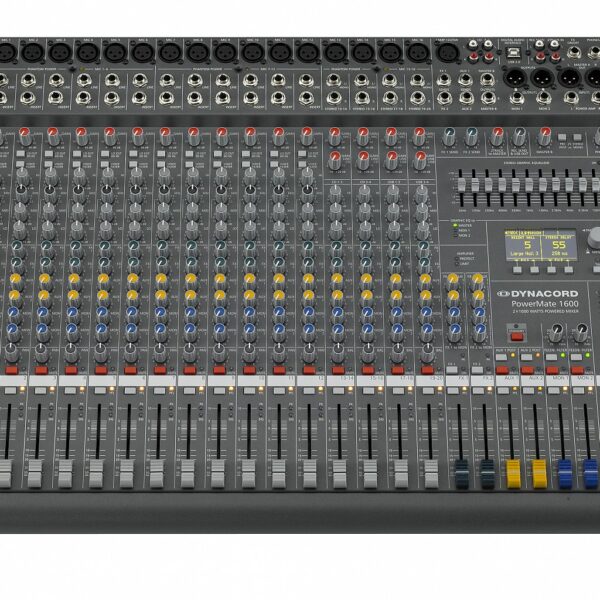Toggle PFL button on channel 5
Viewport: 600px width, 600px height.
100,390
